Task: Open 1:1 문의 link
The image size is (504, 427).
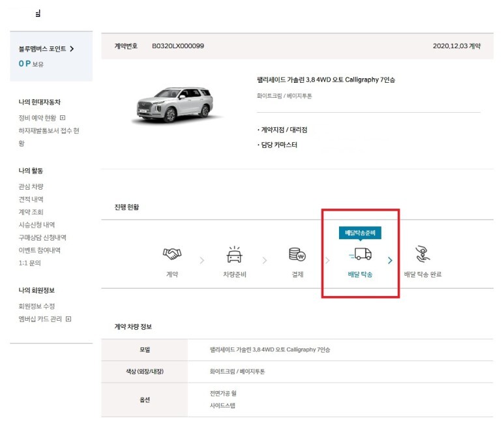Action: point(29,263)
